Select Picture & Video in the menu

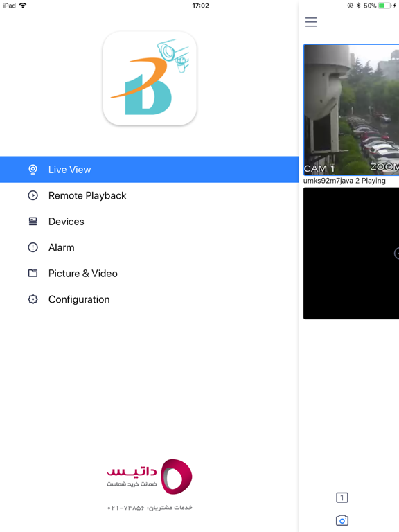[x=150, y=274]
